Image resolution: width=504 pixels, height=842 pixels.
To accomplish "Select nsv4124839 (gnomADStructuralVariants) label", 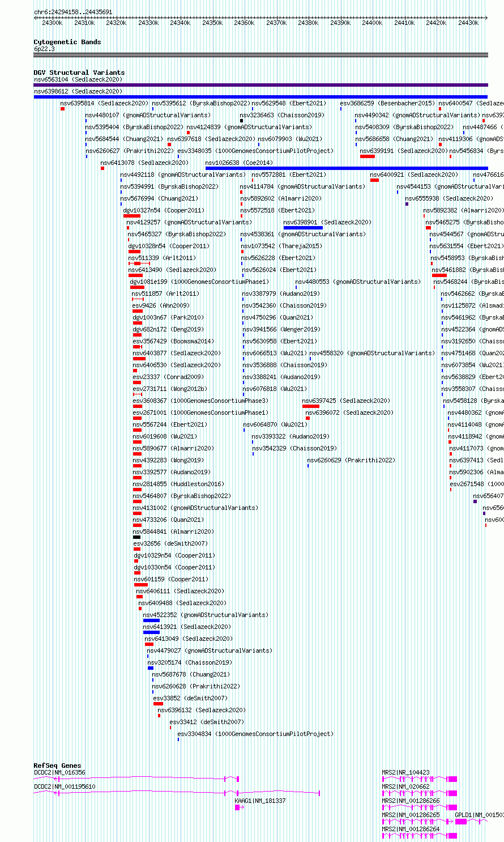I will (249, 127).
